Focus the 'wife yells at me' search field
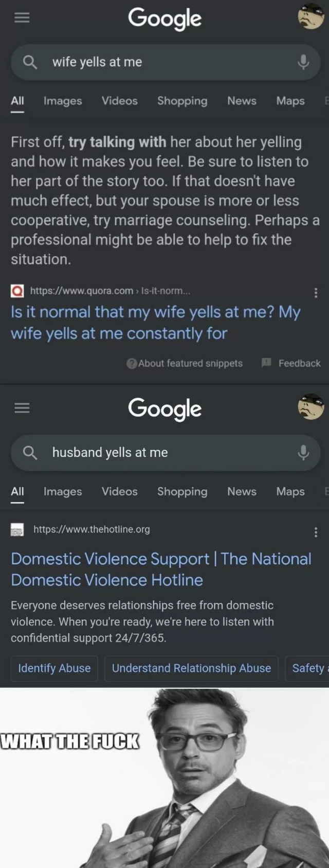 coord(166,62)
